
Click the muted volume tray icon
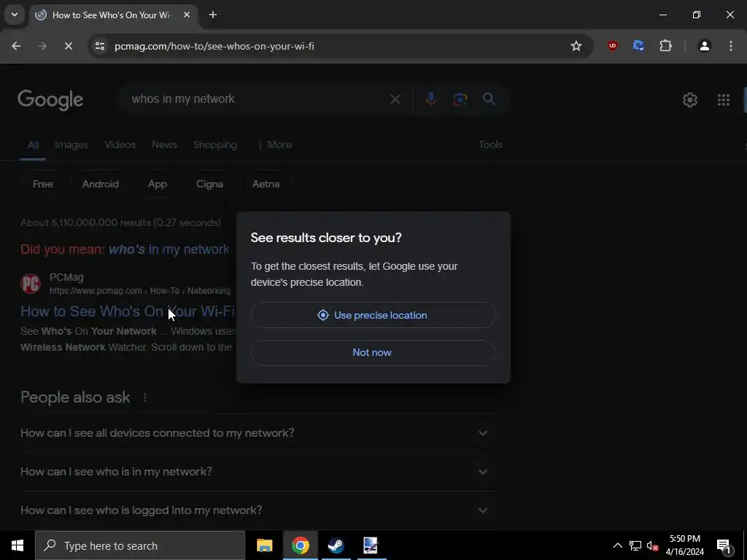[652, 545]
